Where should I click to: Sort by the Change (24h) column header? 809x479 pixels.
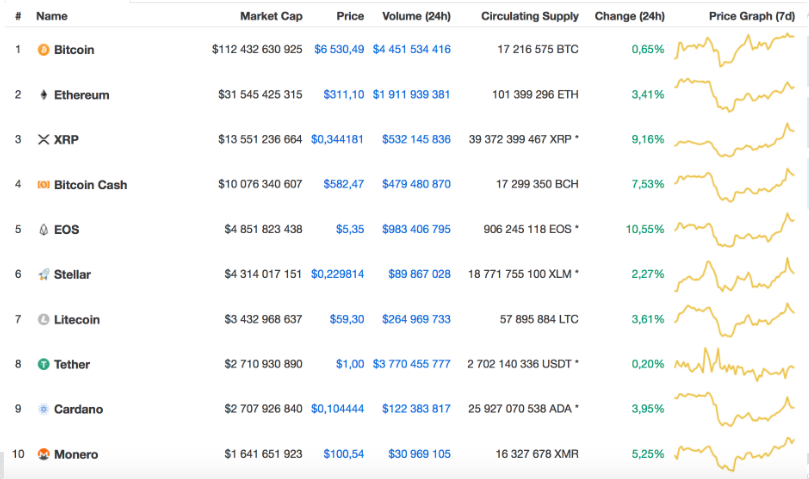(629, 16)
